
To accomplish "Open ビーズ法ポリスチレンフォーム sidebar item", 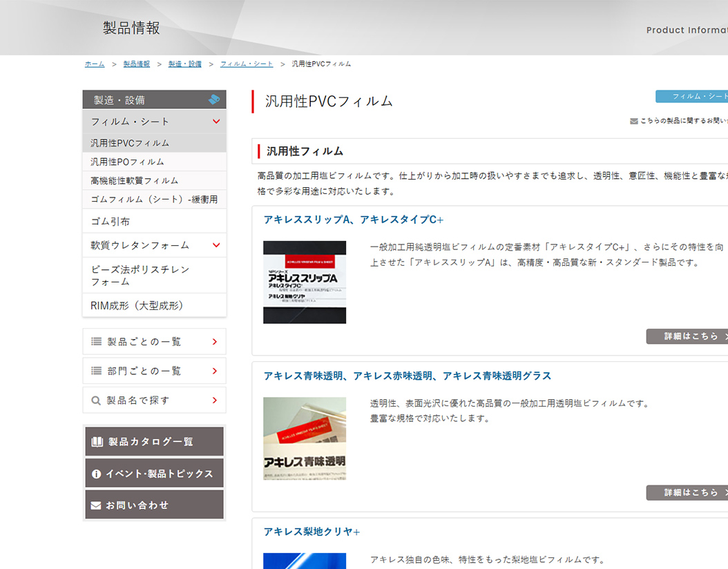I will click(154, 276).
